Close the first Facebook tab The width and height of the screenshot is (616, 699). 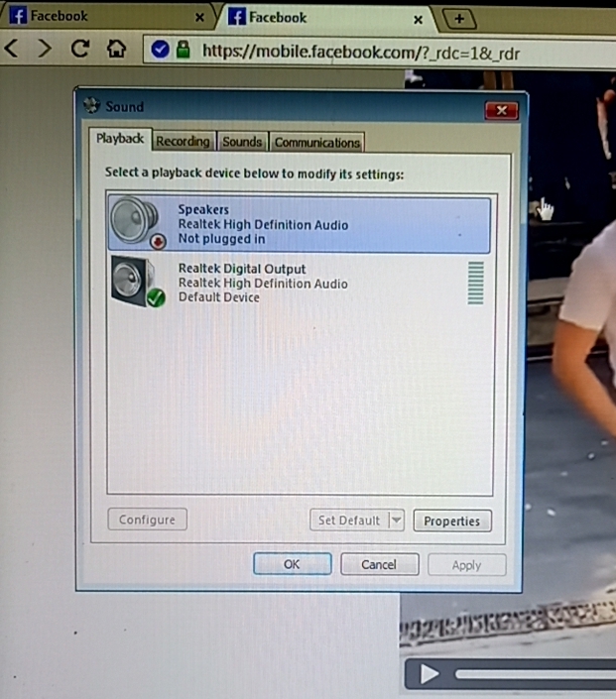[199, 18]
